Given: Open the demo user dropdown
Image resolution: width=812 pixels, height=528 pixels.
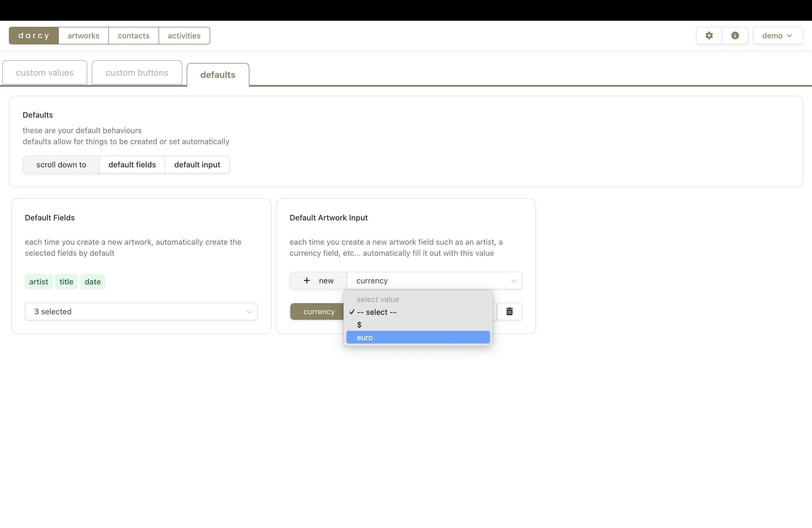Looking at the screenshot, I should tap(777, 35).
